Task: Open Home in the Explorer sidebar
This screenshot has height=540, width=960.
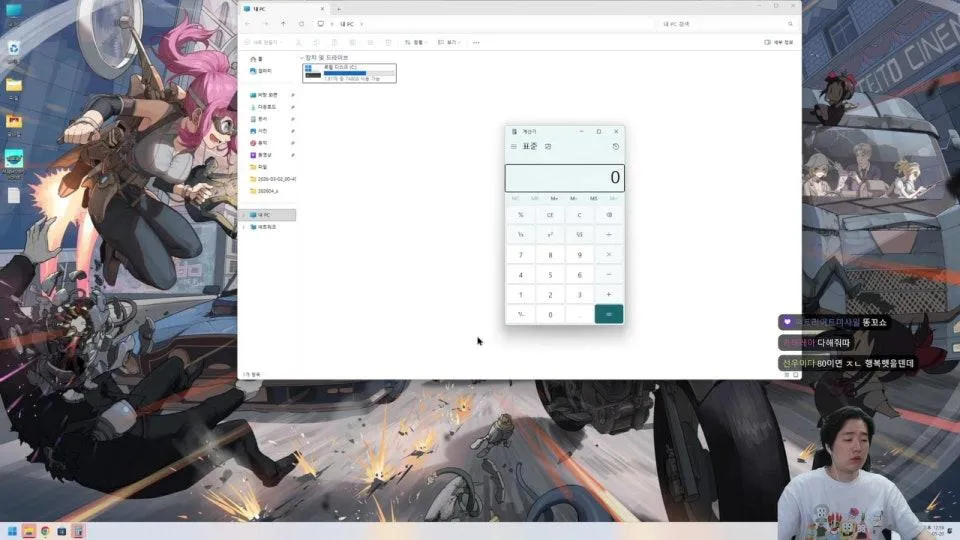Action: pos(257,59)
